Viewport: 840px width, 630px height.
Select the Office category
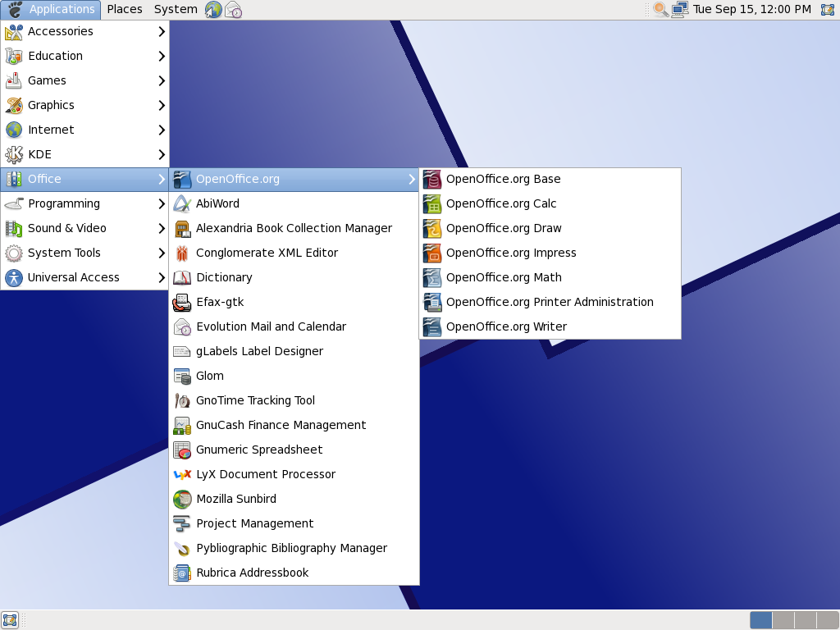click(84, 179)
